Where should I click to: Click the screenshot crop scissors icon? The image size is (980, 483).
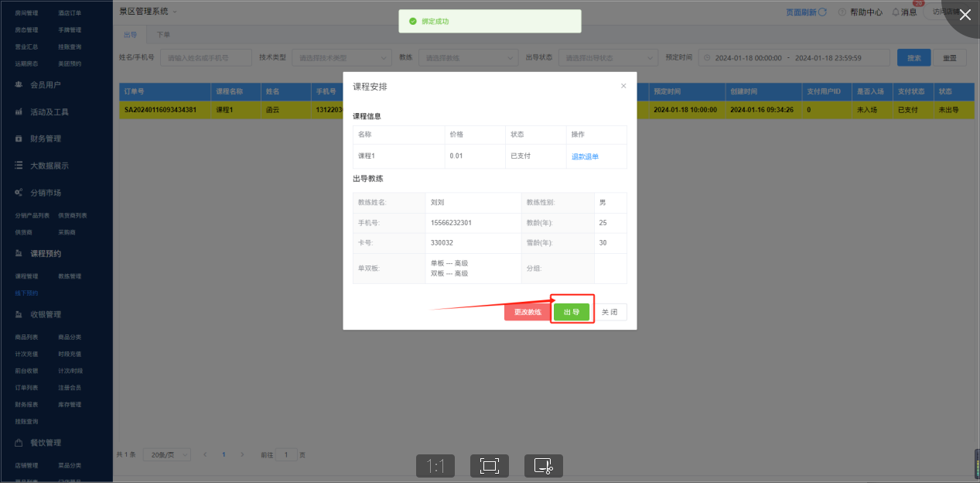pyautogui.click(x=543, y=465)
